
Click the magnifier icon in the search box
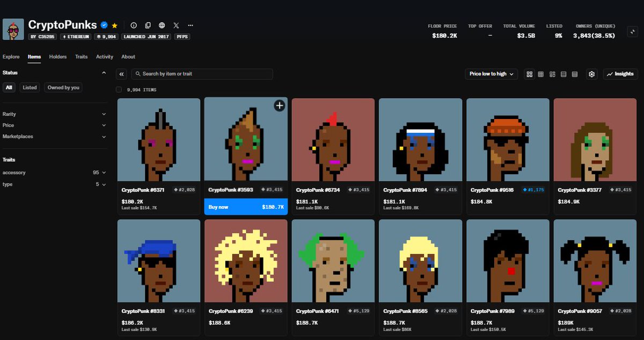[138, 74]
